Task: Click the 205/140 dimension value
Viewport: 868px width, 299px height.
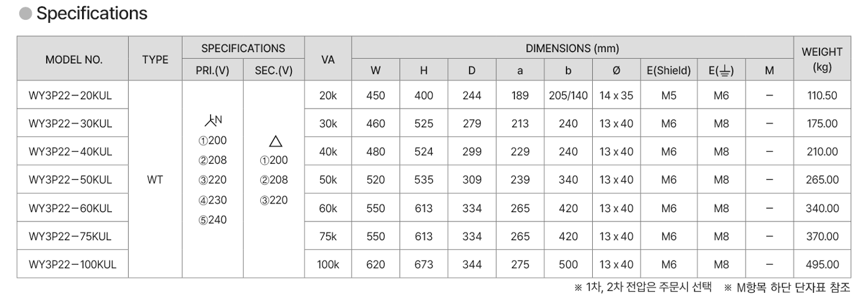Action: pyautogui.click(x=568, y=96)
